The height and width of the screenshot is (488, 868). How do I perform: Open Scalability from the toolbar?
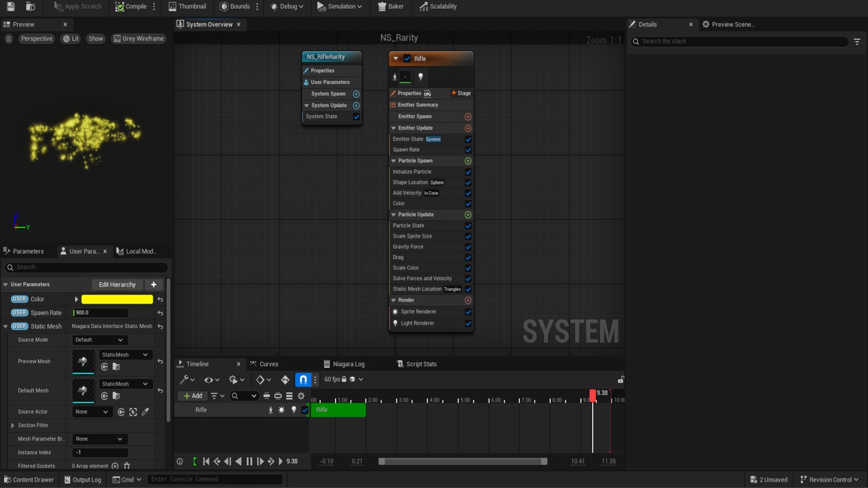pos(437,6)
